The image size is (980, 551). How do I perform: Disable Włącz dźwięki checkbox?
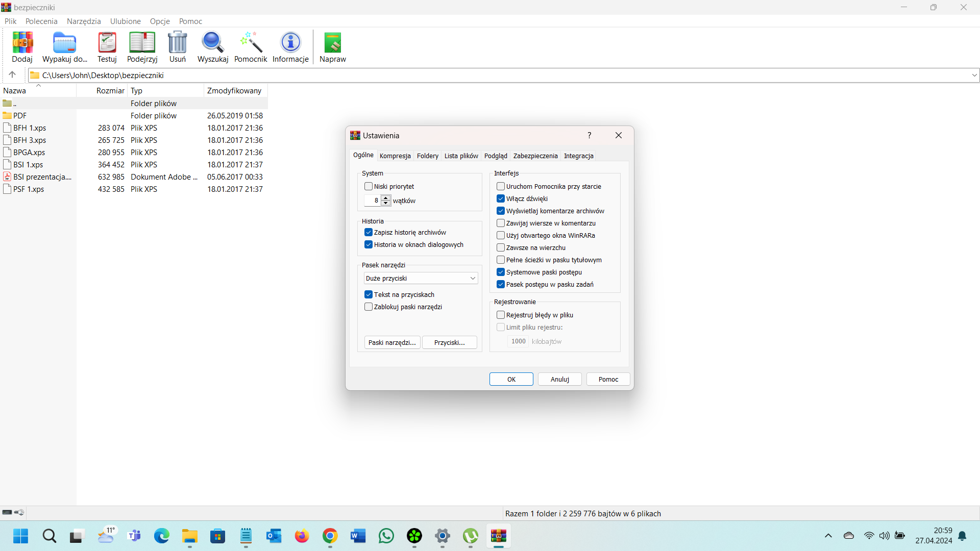tap(501, 199)
